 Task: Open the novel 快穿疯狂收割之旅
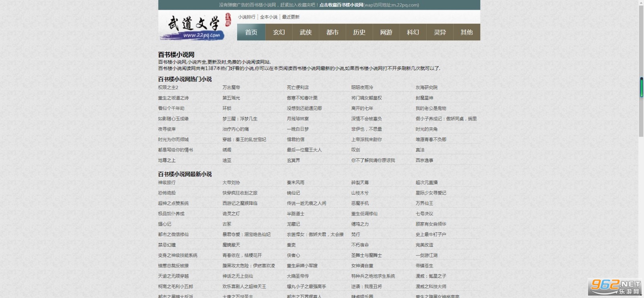click(240, 193)
